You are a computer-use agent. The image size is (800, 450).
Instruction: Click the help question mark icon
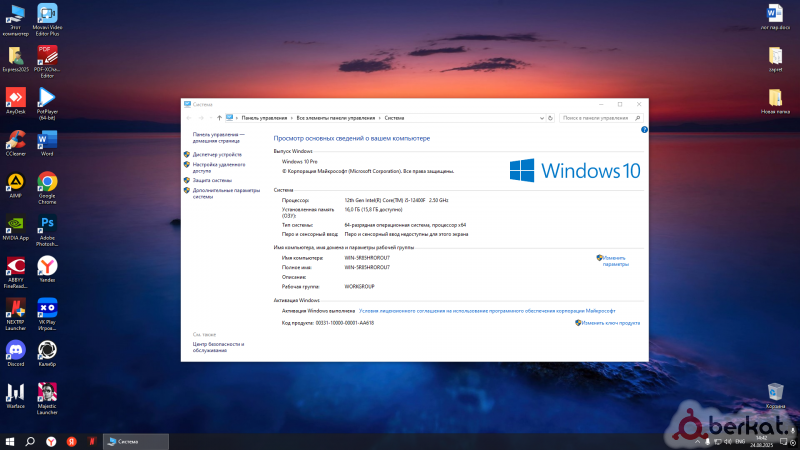click(644, 130)
